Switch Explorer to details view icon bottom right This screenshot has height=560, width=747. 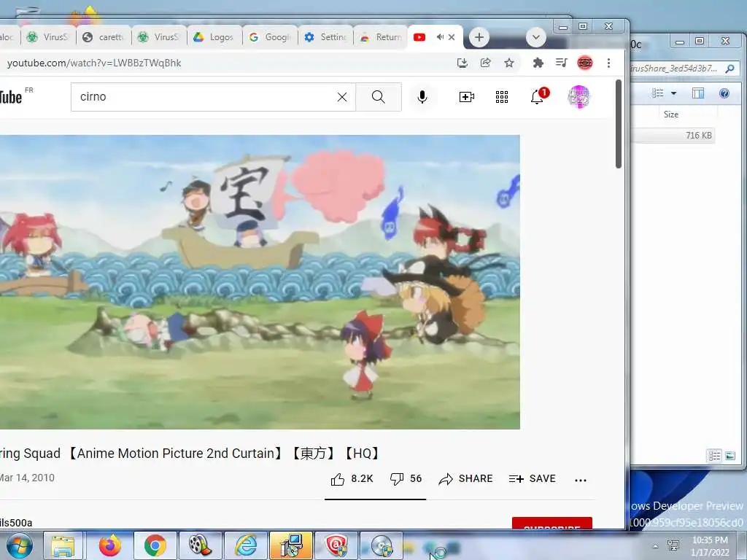pos(715,456)
